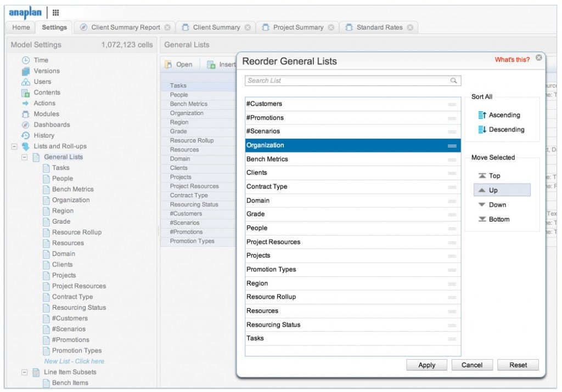Click the Insert icon in the toolbar

point(211,65)
